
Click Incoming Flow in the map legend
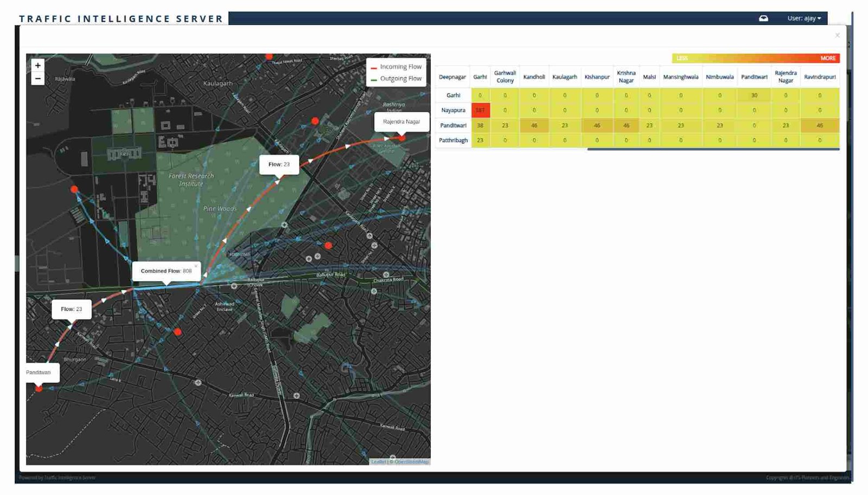pyautogui.click(x=400, y=67)
